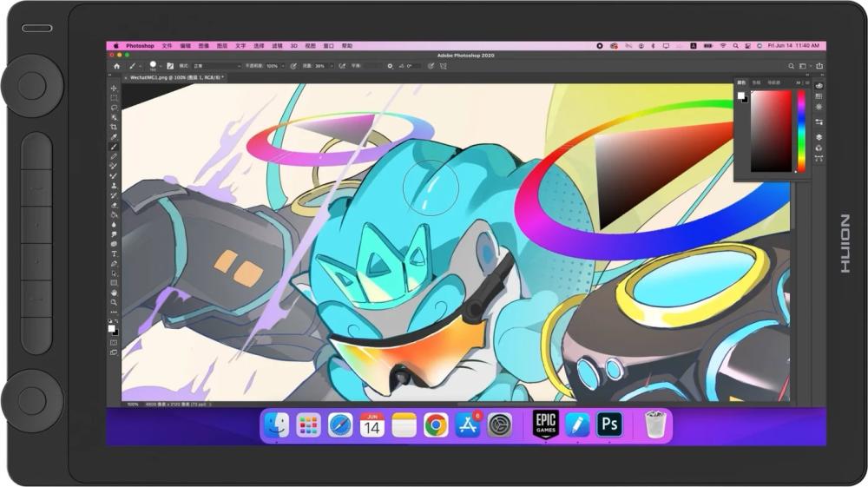Open the 3D menu
Image resolution: width=868 pixels, height=487 pixels.
(x=294, y=46)
